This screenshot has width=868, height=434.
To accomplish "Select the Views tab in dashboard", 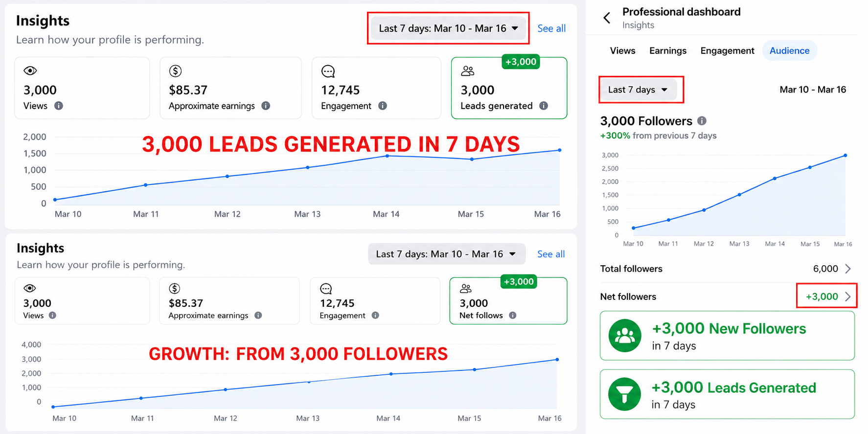I will (622, 51).
